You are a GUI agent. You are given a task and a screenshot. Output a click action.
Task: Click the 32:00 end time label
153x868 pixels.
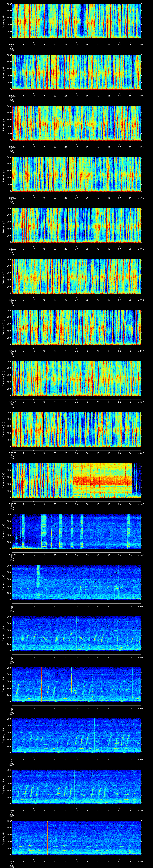click(x=141, y=44)
